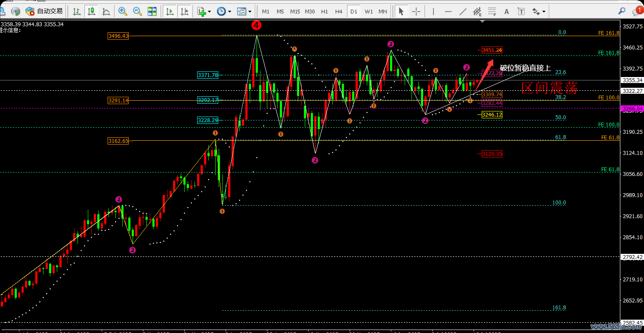Select the H4 timeframe
Image resolution: width=644 pixels, height=333 pixels.
[339, 12]
